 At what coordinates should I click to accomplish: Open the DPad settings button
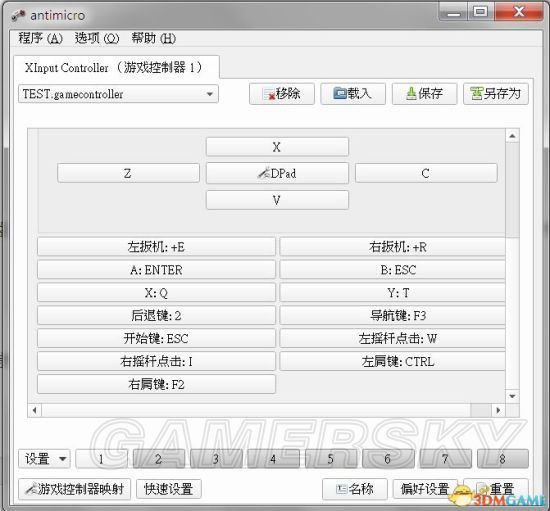[x=277, y=173]
